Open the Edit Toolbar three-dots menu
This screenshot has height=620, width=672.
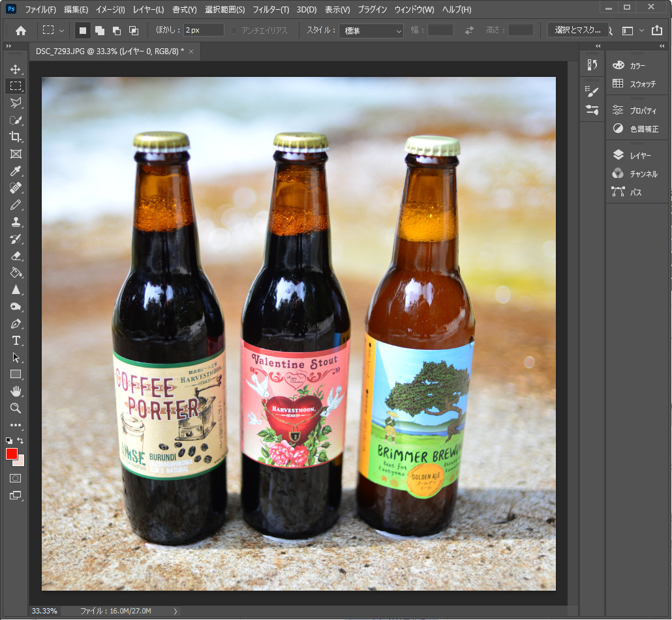click(x=16, y=425)
